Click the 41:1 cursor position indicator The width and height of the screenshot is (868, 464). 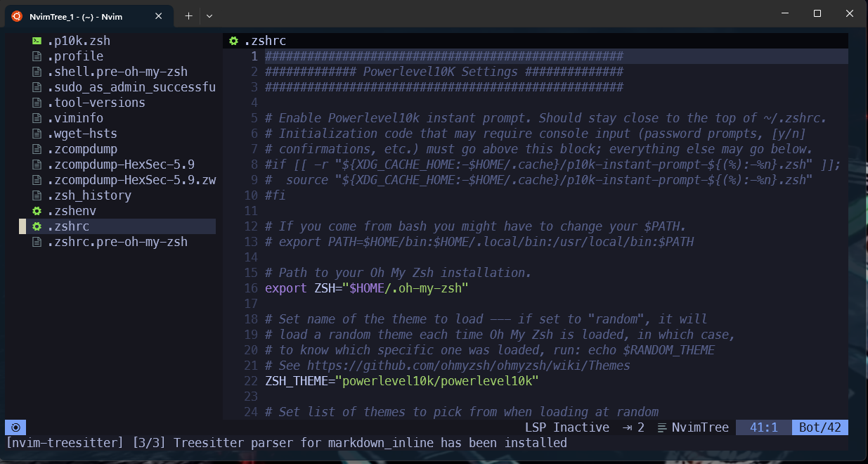[764, 427]
